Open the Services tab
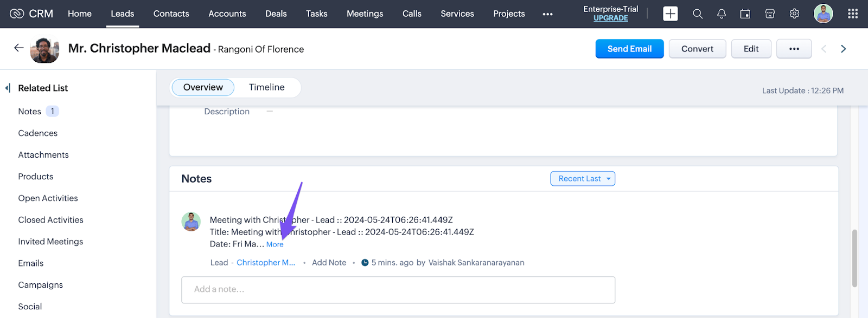The image size is (868, 318). coord(457,14)
